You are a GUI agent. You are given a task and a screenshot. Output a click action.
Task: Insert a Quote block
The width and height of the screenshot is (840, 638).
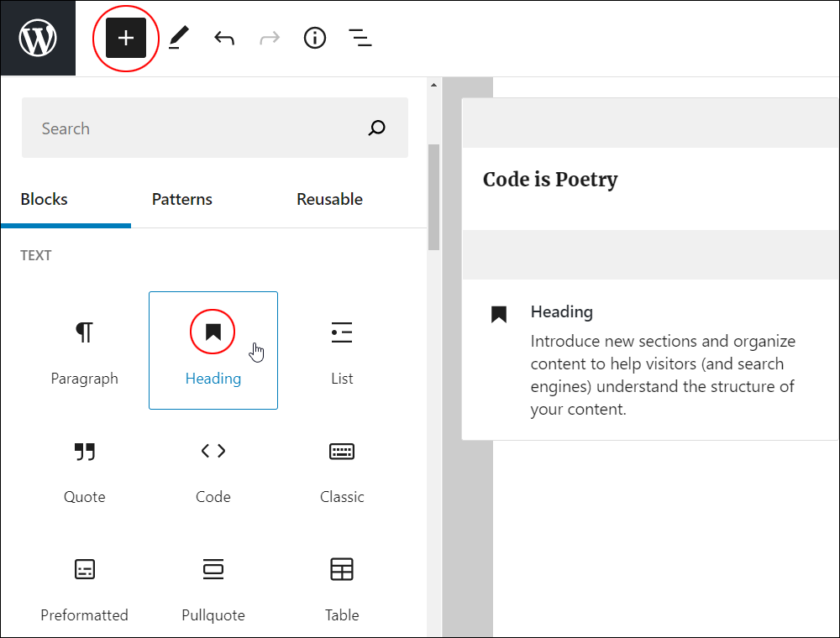coord(85,469)
